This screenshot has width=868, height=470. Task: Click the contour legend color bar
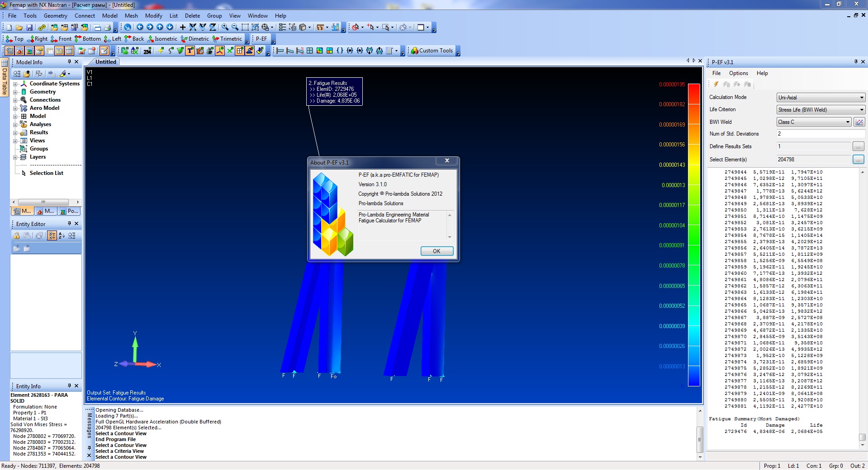pyautogui.click(x=694, y=235)
